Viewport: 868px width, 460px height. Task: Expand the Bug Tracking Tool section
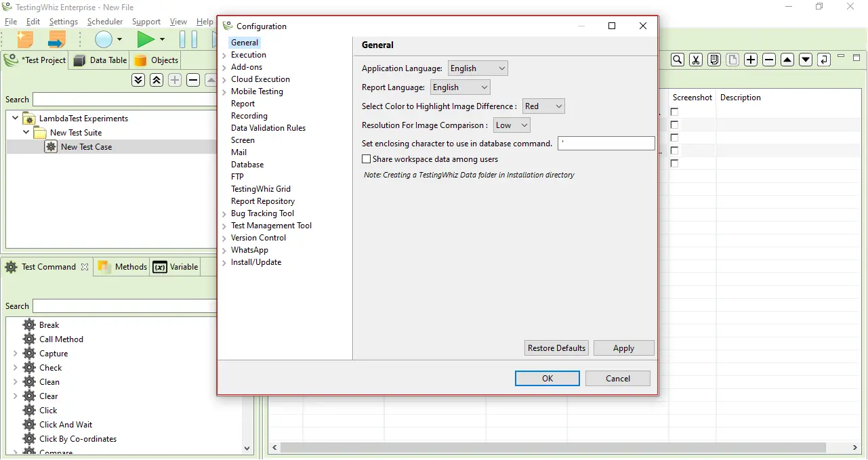click(x=224, y=213)
